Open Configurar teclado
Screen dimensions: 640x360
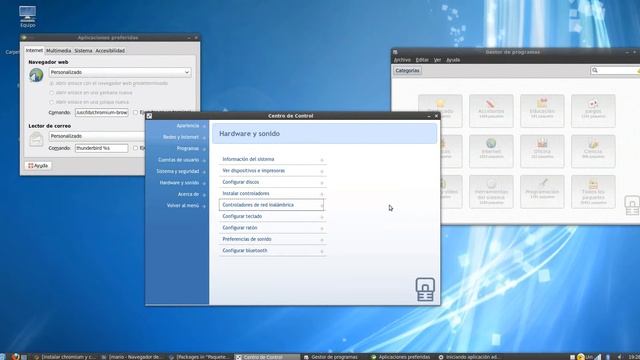pos(272,216)
